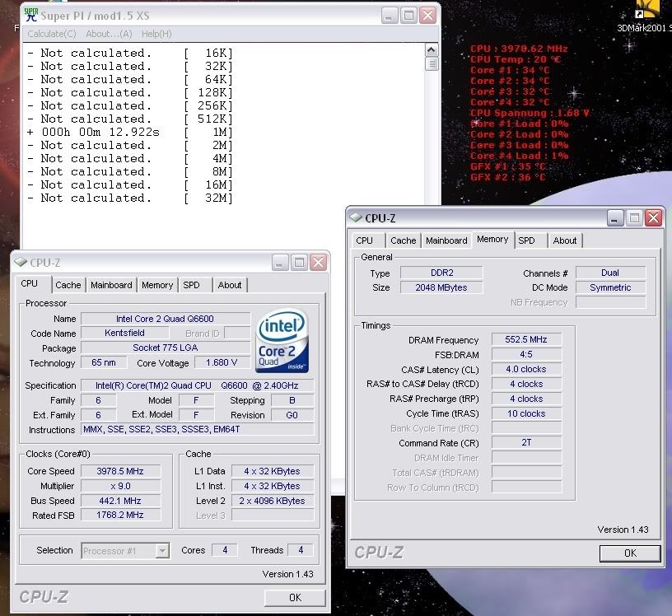Click OK in the CPU-Z Memory window
Viewport: 672px width, 616px height.
coord(630,553)
